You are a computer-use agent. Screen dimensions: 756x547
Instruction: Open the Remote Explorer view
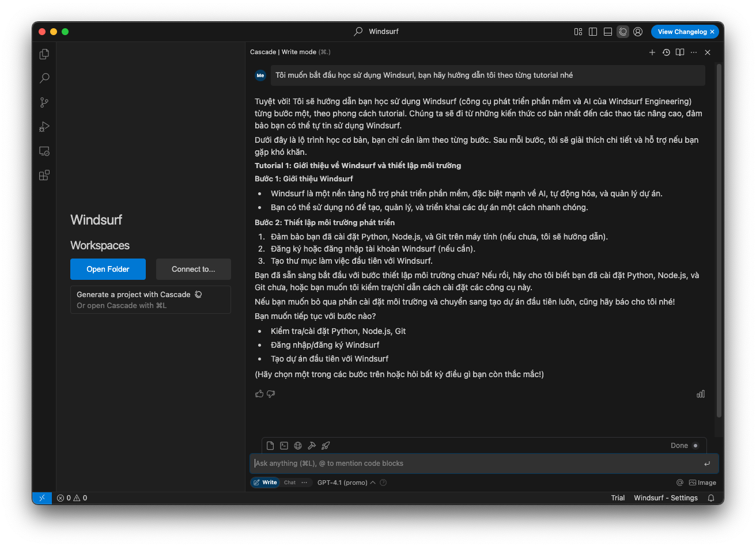tap(44, 151)
